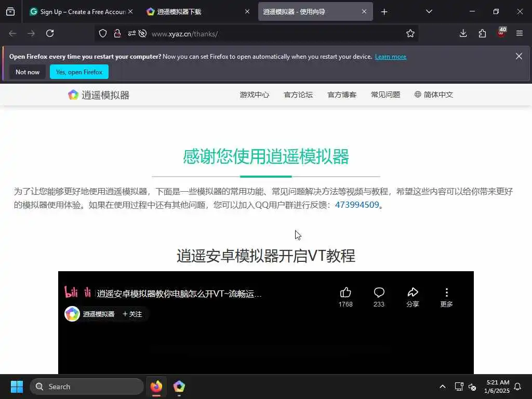Close the 逍遥模拟器 - 使用向导 tab
532x399 pixels.
[364, 11]
